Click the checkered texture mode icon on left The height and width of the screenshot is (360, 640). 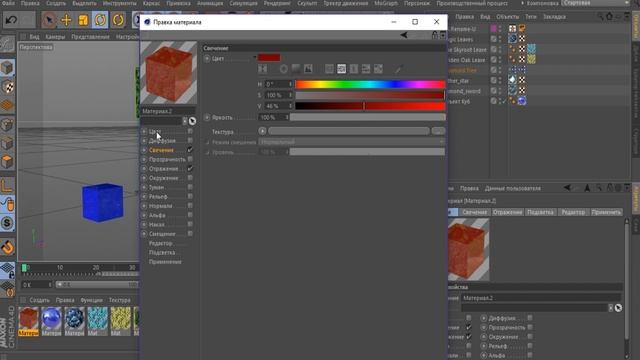[7, 87]
